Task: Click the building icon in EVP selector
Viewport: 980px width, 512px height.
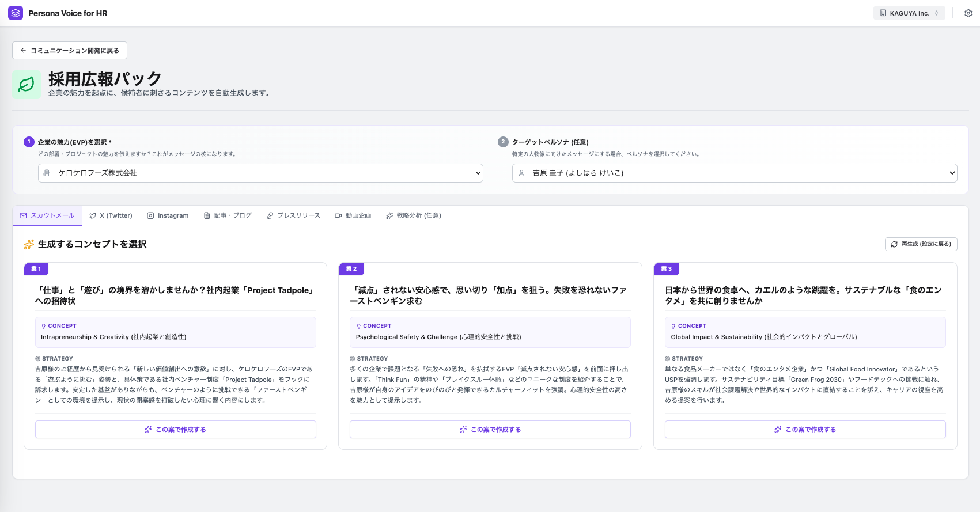Action: (47, 173)
